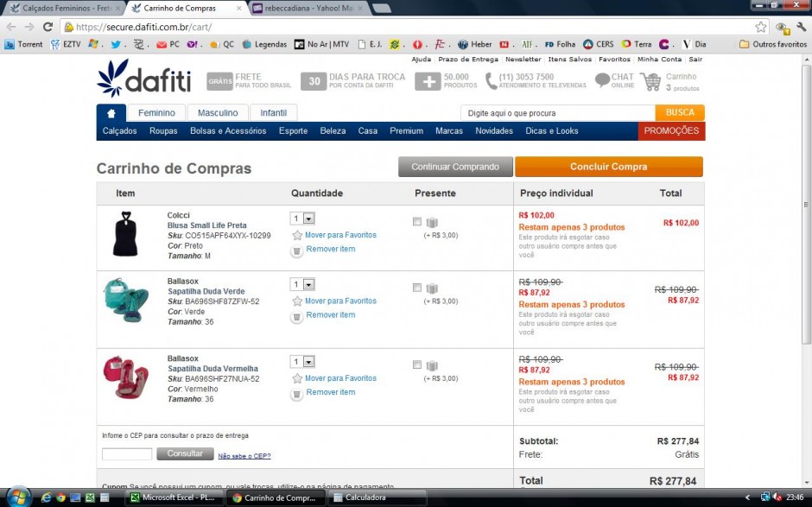The image size is (812, 507).
Task: Check the Presente box for Sapatilha Duda Verde
Action: point(418,288)
